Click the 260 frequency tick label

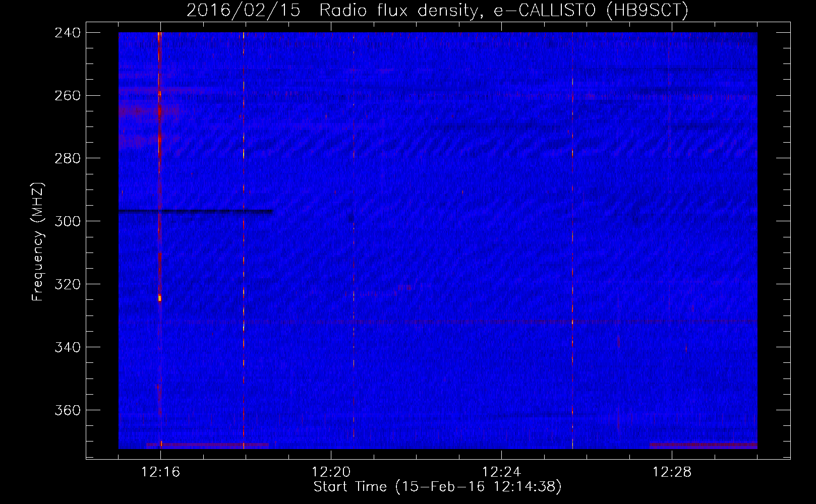point(68,95)
